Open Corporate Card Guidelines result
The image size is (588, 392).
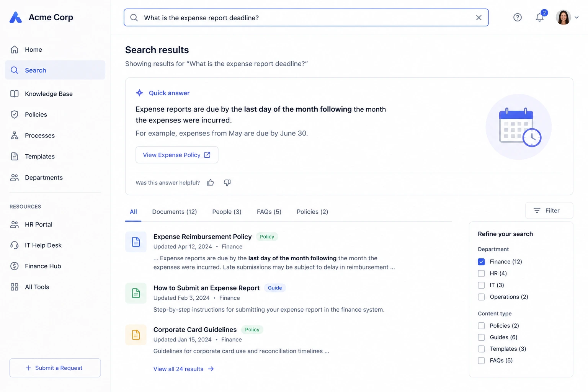click(x=195, y=330)
